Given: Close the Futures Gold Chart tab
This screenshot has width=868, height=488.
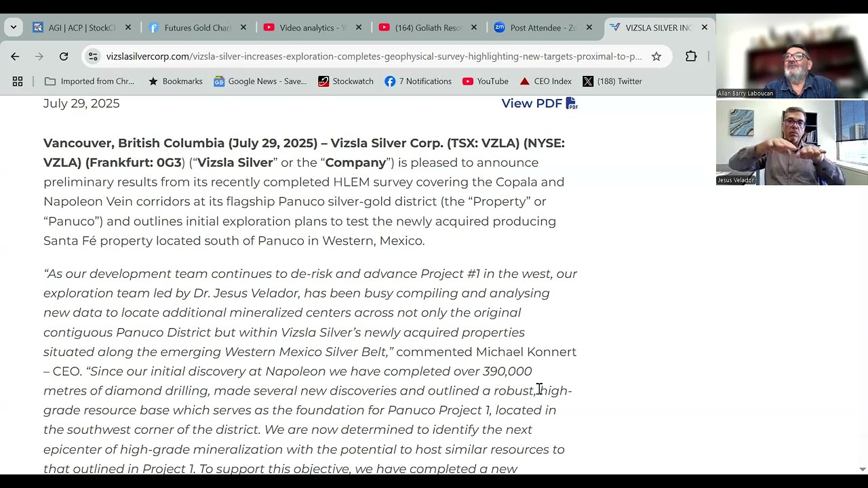Looking at the screenshot, I should tap(243, 28).
